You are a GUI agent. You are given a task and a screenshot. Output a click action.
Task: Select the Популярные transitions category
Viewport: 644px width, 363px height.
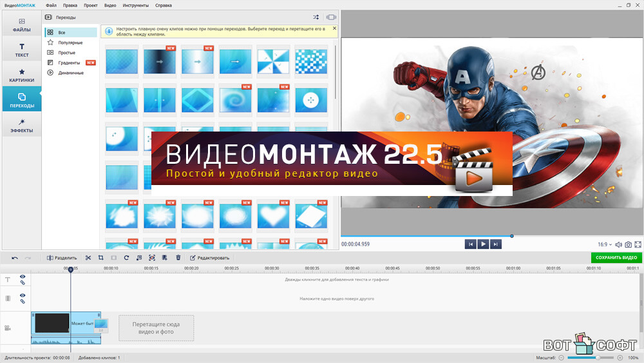tap(71, 43)
